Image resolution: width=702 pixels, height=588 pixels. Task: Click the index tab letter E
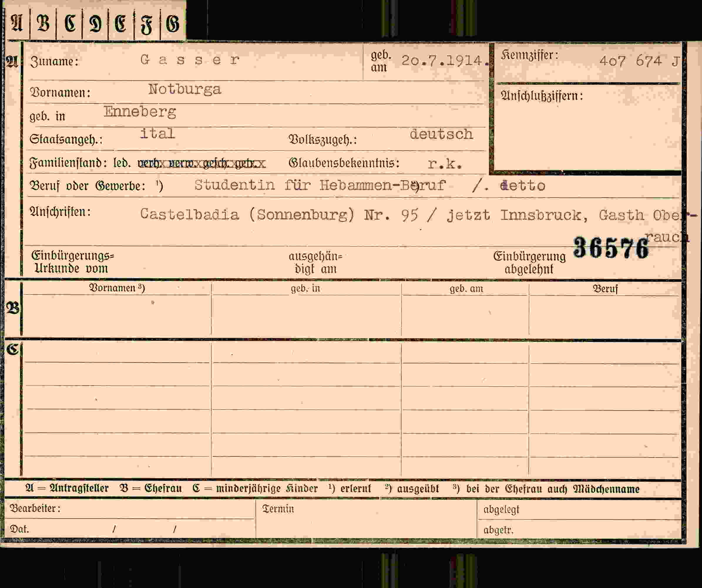point(121,23)
